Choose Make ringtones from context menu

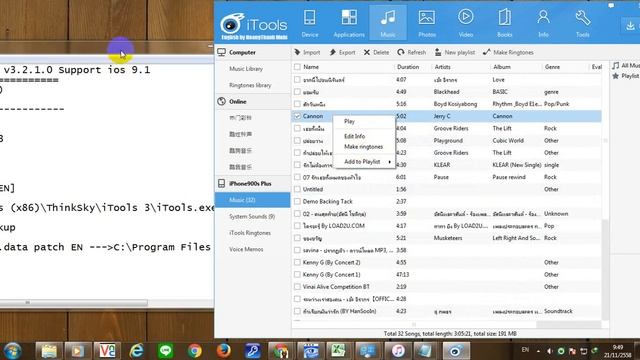pyautogui.click(x=363, y=147)
